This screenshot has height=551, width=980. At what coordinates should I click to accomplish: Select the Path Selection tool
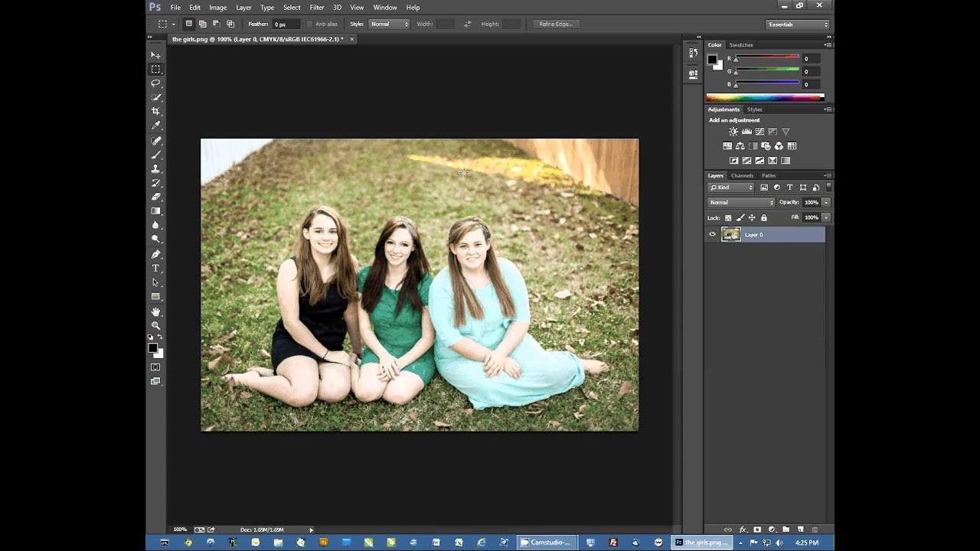tap(155, 282)
